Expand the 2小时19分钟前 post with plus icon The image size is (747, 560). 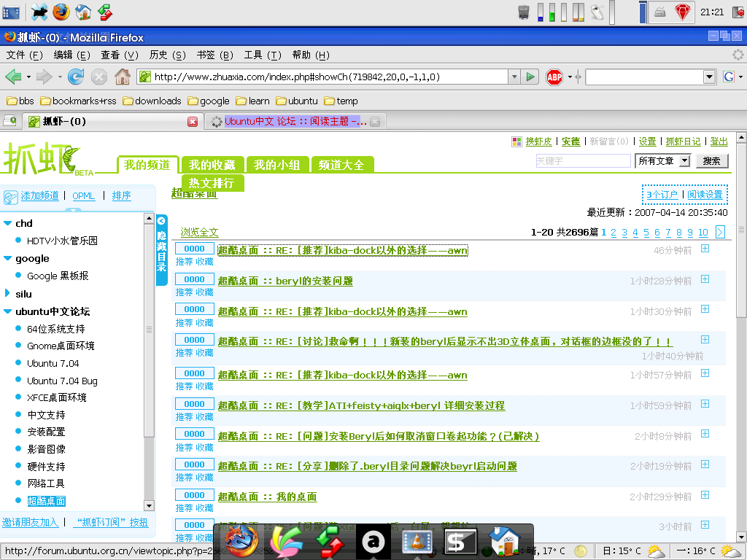(x=705, y=464)
